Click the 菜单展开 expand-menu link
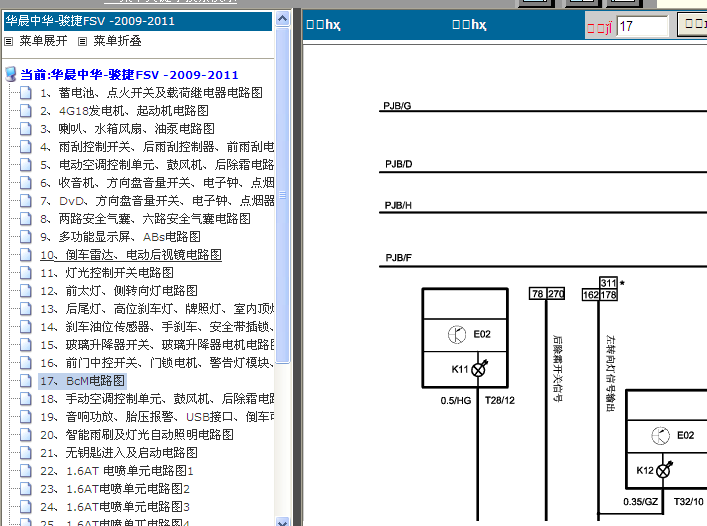Viewport: 707px width, 526px height. point(43,41)
